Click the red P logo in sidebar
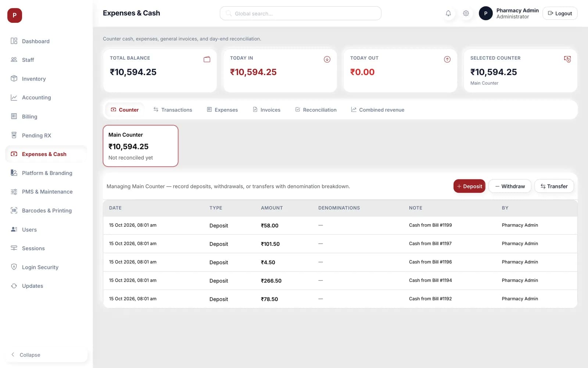Screen dimensions: 588x368 click(x=15, y=15)
